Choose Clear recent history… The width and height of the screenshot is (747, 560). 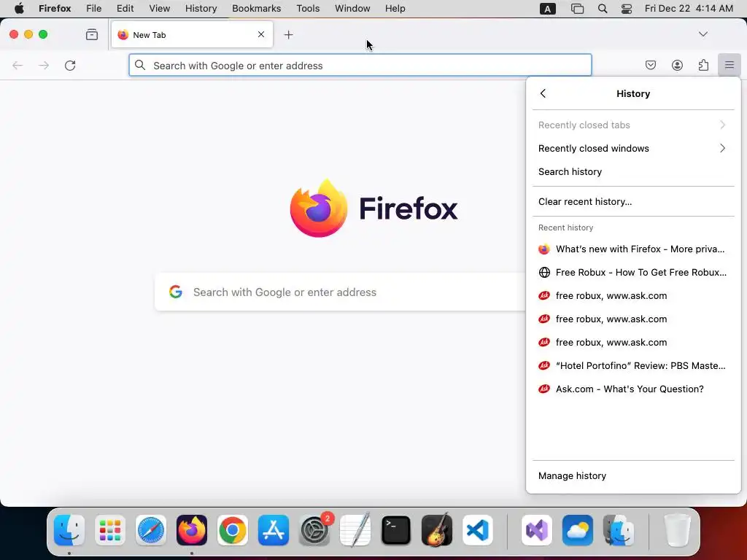point(633,201)
